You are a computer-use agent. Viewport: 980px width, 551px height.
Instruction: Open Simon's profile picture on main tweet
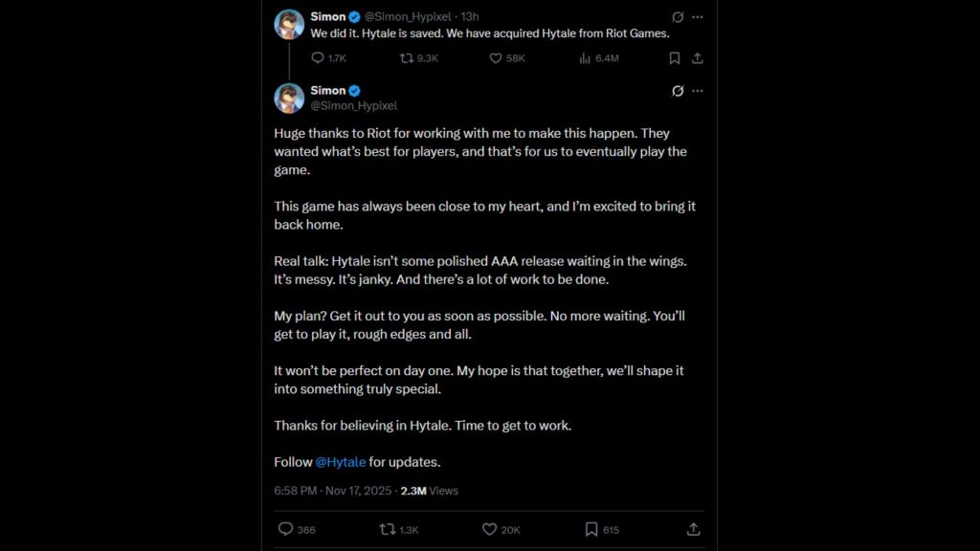[x=289, y=98]
